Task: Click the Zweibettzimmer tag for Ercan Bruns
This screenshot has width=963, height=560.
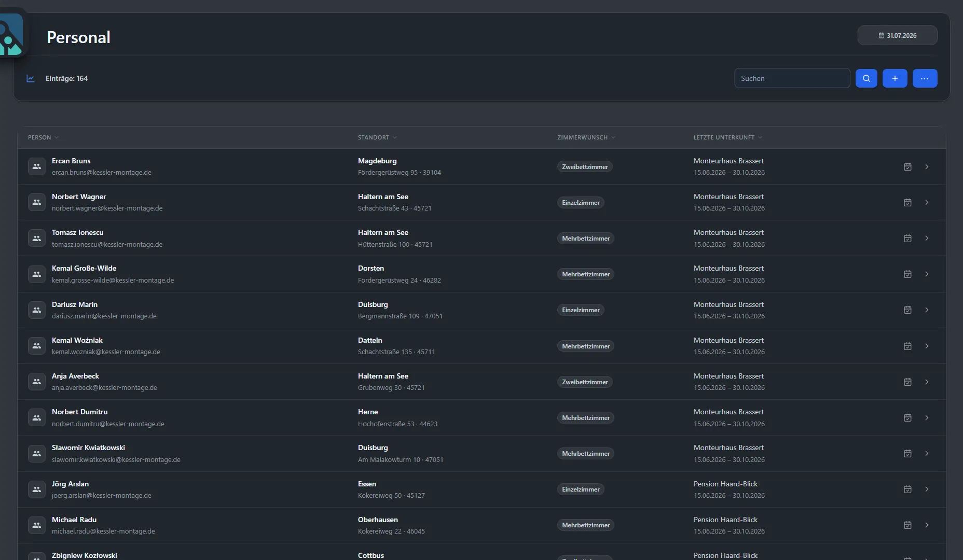Action: [585, 167]
